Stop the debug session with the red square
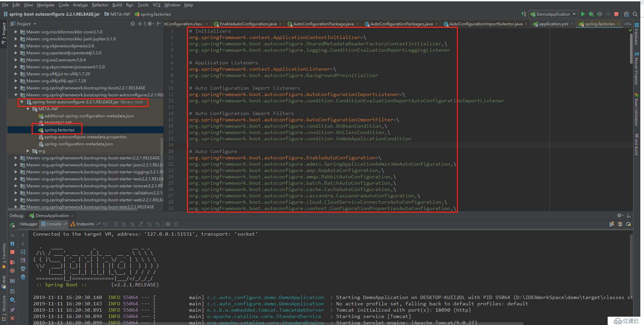The height and width of the screenshot is (325, 644). click(12, 252)
